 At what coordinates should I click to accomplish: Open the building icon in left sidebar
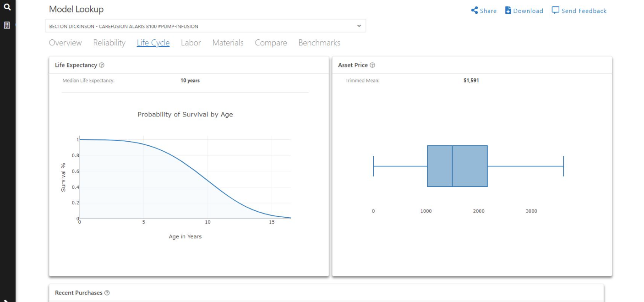tap(7, 25)
